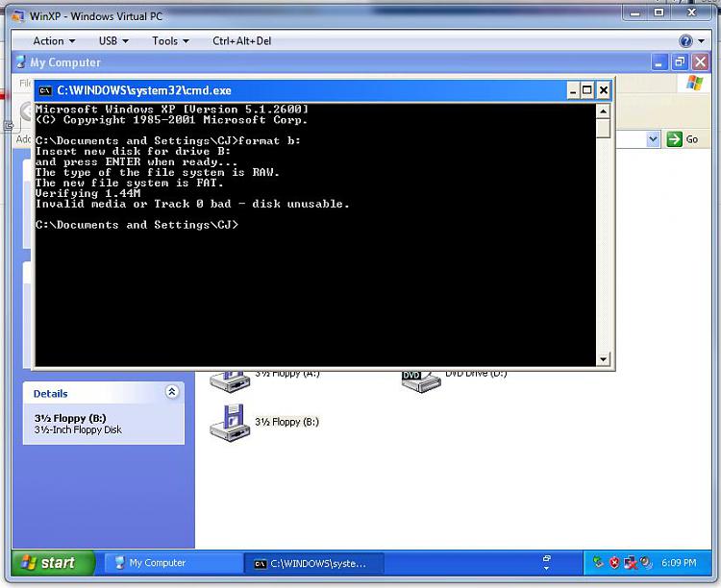Expand the help icon dropdown arrow

point(701,41)
